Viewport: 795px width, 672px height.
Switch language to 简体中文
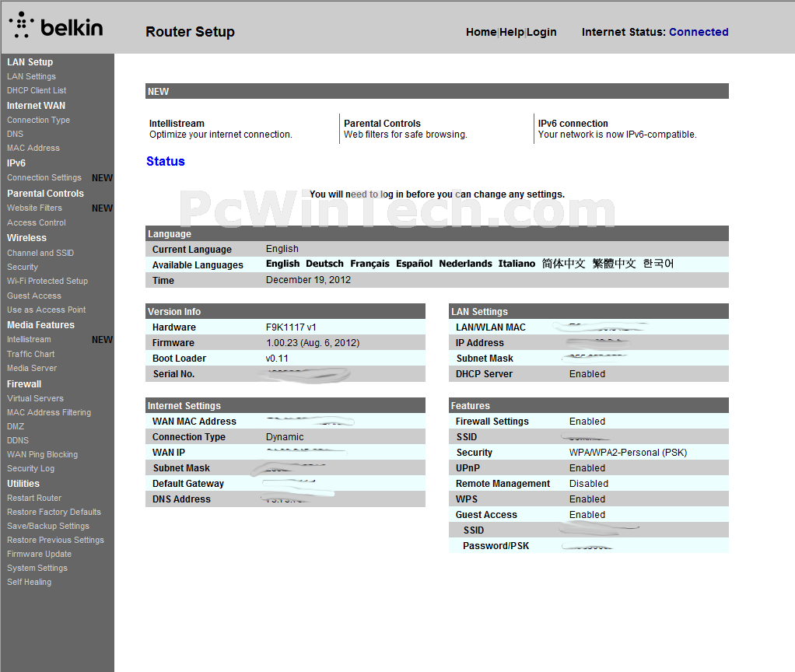click(563, 264)
